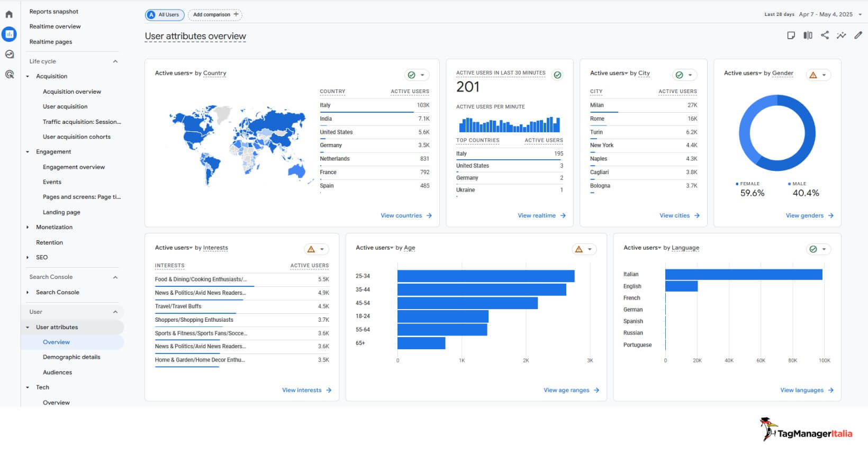This screenshot has width=868, height=453.
Task: Click the pencil edit report icon
Action: point(858,35)
